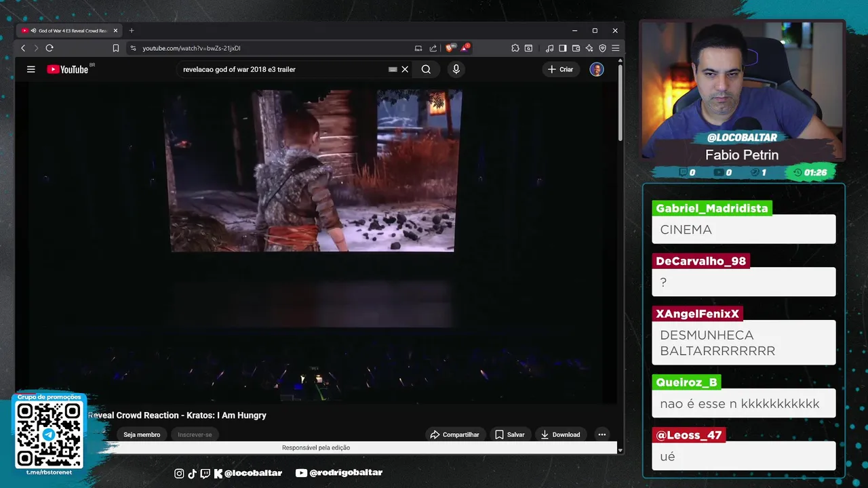Click the Compartilhar share button
The width and height of the screenshot is (868, 488).
pyautogui.click(x=455, y=434)
